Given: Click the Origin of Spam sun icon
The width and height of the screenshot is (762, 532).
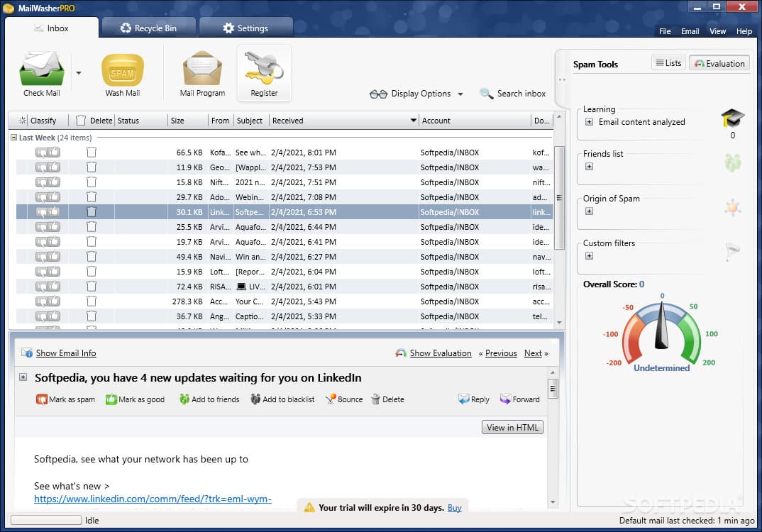Looking at the screenshot, I should (x=732, y=207).
